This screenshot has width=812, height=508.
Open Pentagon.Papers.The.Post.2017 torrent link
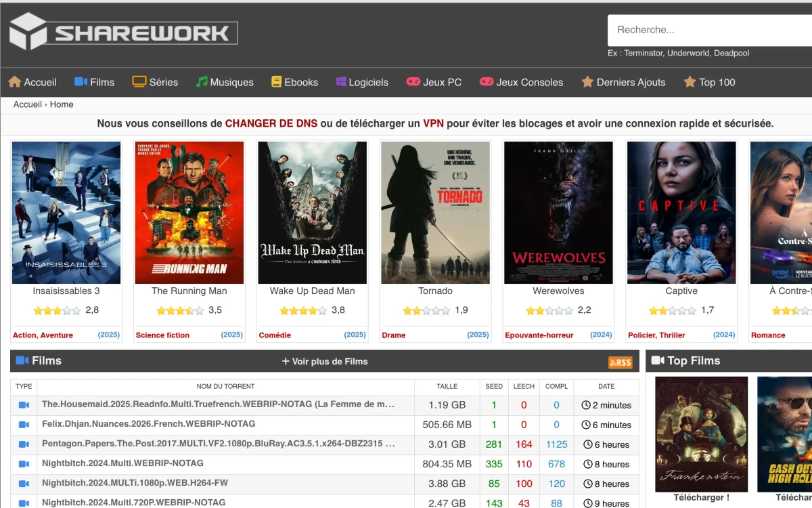point(218,444)
